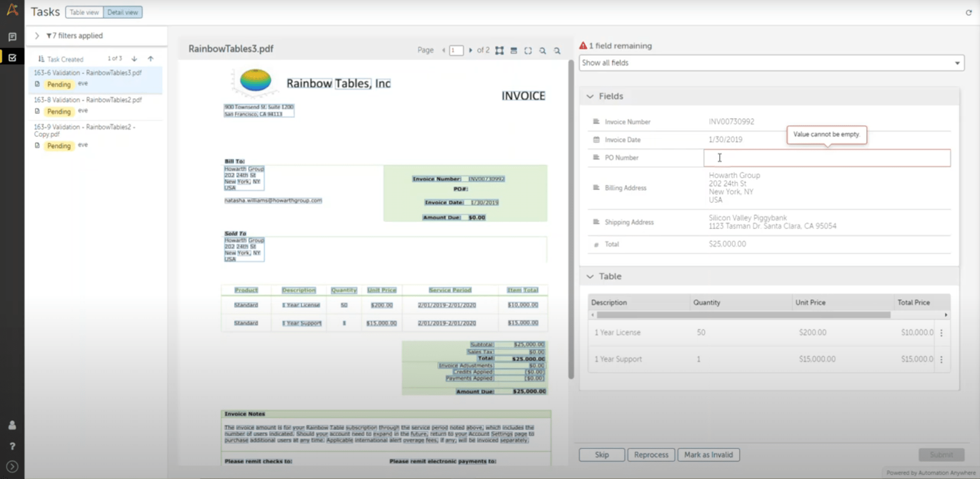Click the Reprocess button
Image resolution: width=980 pixels, height=479 pixels.
click(x=651, y=454)
